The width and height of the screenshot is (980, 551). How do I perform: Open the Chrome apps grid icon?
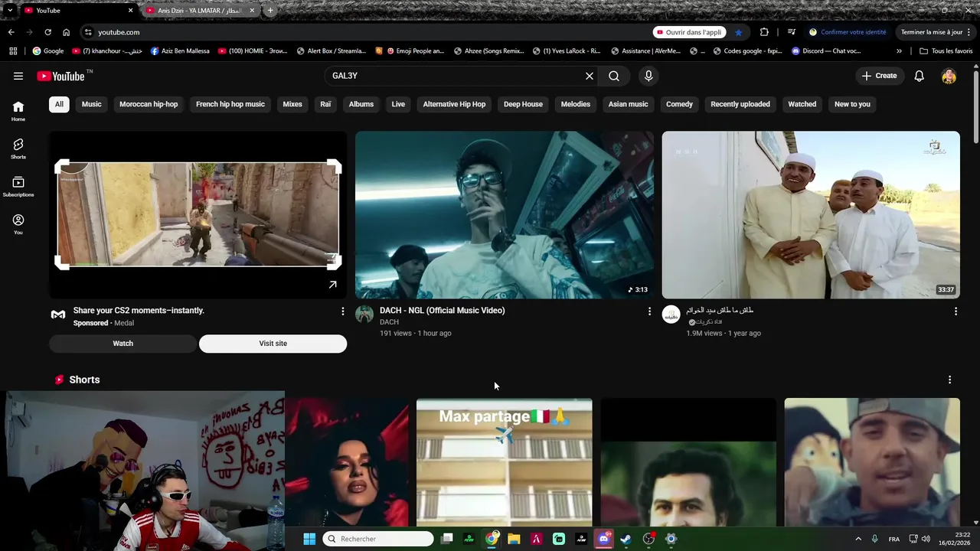pos(13,51)
